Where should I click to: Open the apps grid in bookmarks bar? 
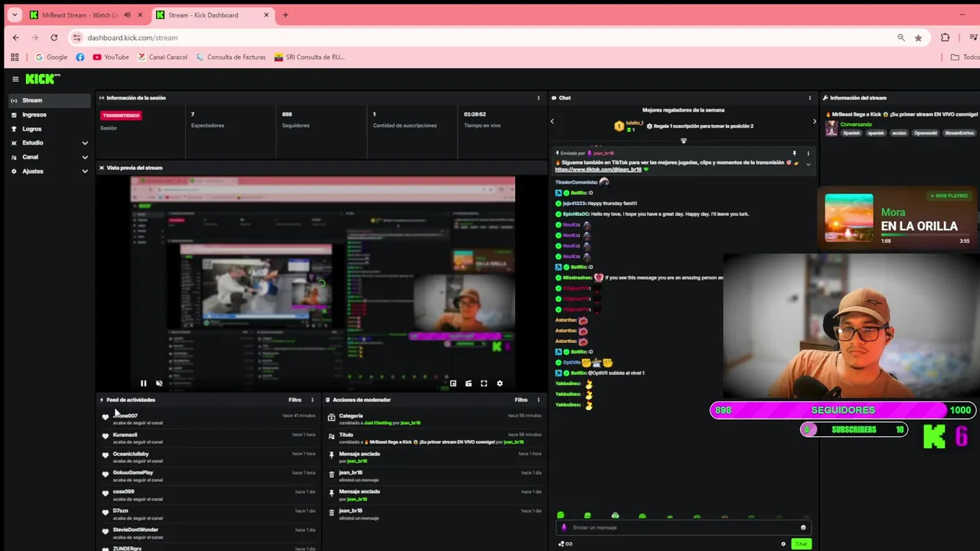click(x=15, y=57)
